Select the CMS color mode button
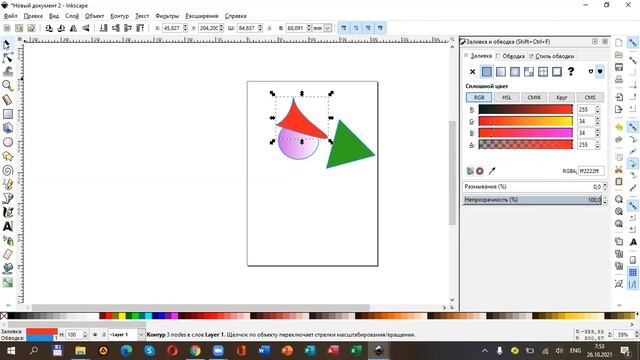Screen dimensions: 640x360 point(590,98)
